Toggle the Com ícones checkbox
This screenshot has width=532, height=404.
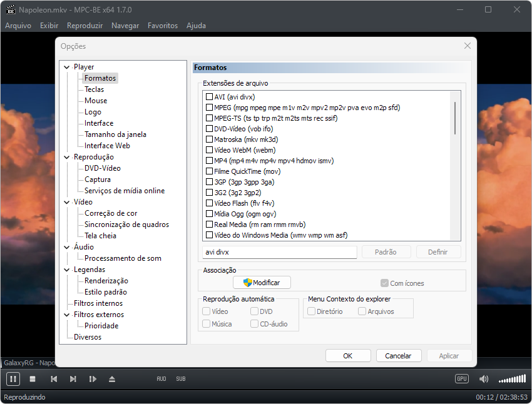tap(384, 282)
